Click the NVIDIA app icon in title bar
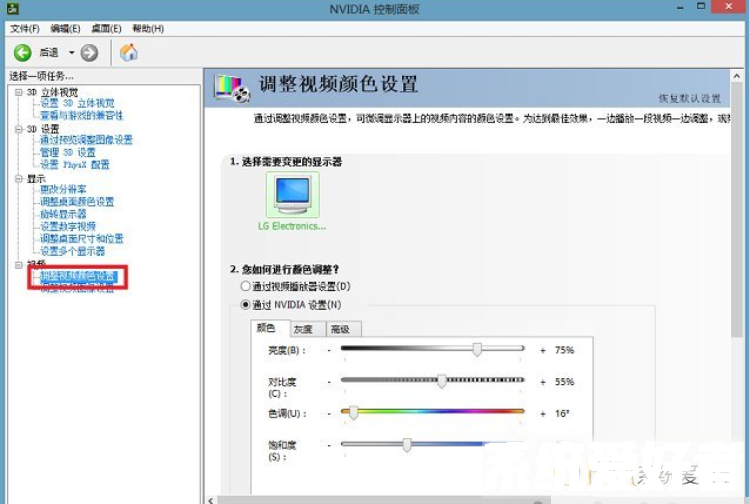This screenshot has width=749, height=504. 10,9
